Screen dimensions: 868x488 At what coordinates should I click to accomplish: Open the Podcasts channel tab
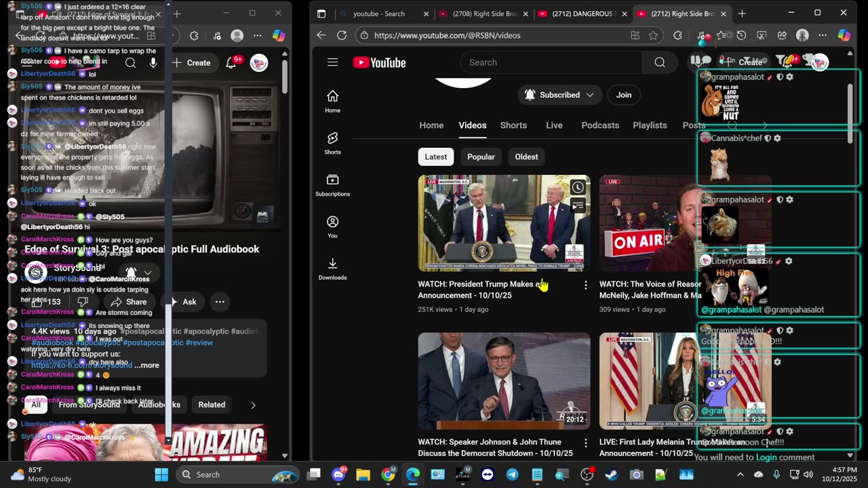pyautogui.click(x=600, y=125)
